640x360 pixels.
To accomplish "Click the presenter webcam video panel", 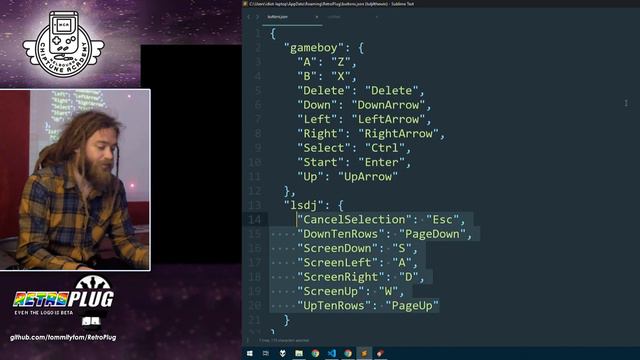I will 75,180.
